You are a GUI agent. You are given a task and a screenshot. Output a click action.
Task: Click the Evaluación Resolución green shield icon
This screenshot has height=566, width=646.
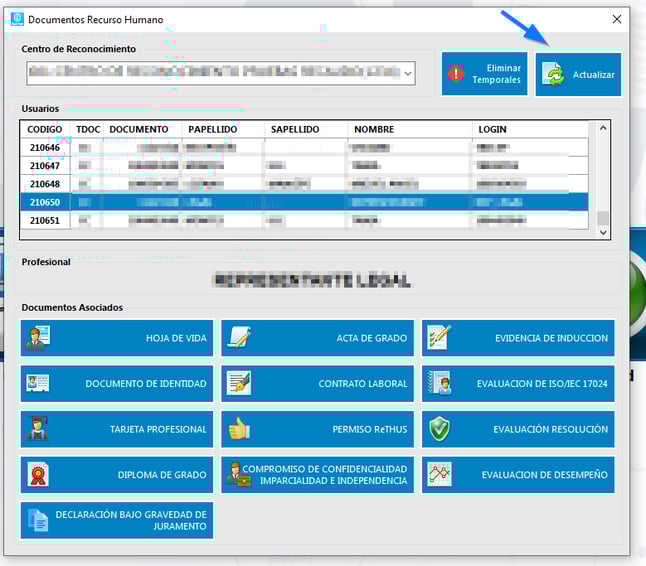point(439,429)
